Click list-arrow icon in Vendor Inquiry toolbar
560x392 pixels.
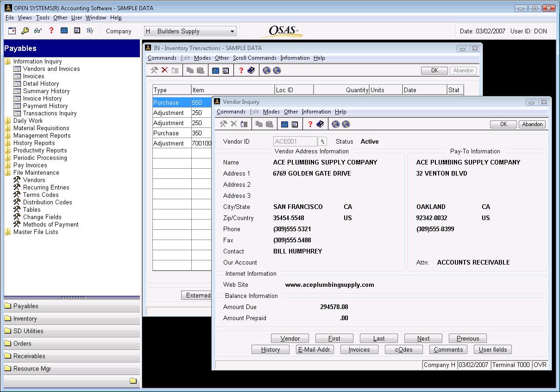pyautogui.click(x=244, y=124)
